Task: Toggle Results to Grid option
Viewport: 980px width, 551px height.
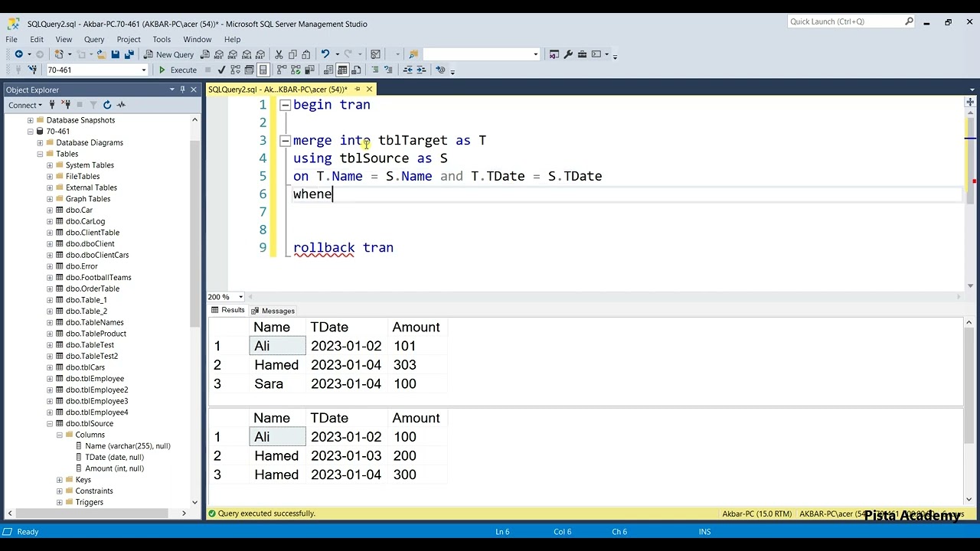Action: tap(342, 70)
